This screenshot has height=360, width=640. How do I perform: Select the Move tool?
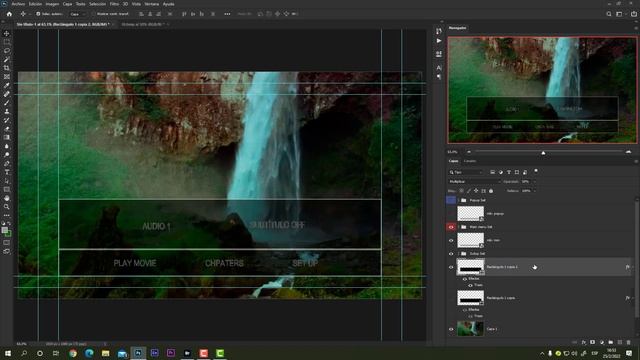click(x=7, y=33)
